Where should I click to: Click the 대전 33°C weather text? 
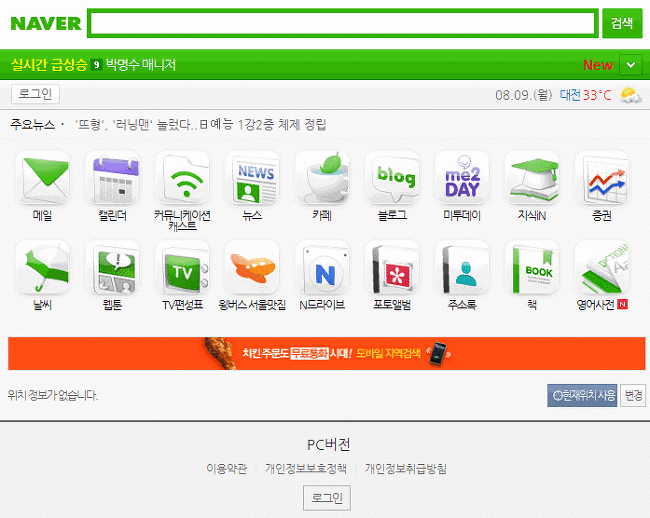click(x=585, y=95)
